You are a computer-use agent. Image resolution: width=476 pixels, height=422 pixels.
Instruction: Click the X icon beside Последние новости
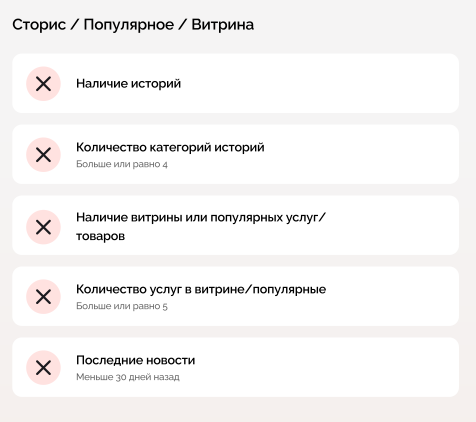point(43,368)
